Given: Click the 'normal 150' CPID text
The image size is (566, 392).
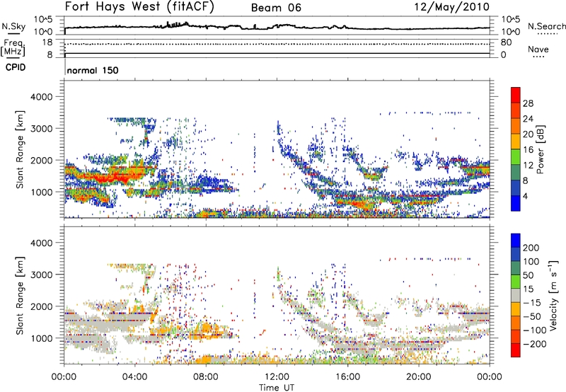Looking at the screenshot, I should pos(93,70).
